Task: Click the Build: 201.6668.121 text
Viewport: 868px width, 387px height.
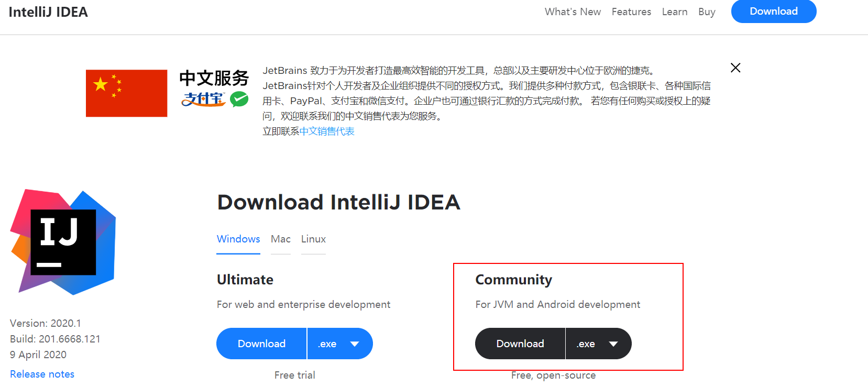Action: click(55, 339)
